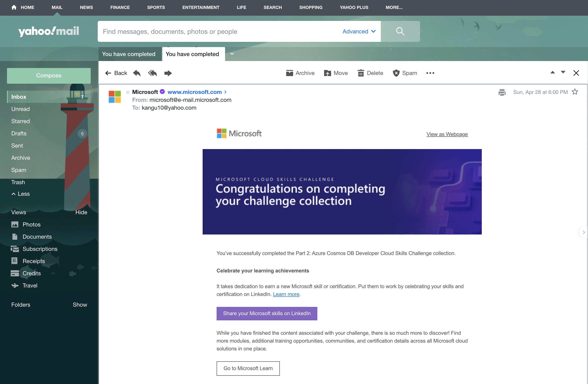The height and width of the screenshot is (384, 588).
Task: Hide the Views section
Action: [81, 212]
